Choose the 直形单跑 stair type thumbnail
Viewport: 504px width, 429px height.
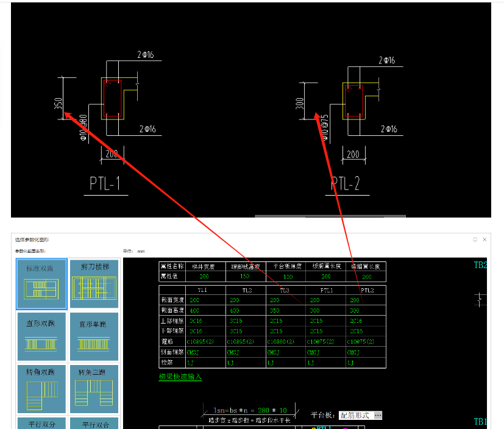pyautogui.click(x=94, y=336)
